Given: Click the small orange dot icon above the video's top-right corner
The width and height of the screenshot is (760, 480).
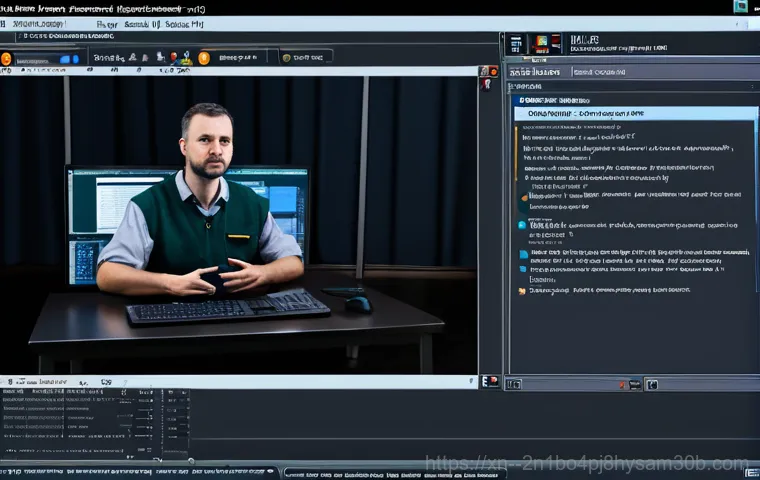Looking at the screenshot, I should [x=493, y=72].
